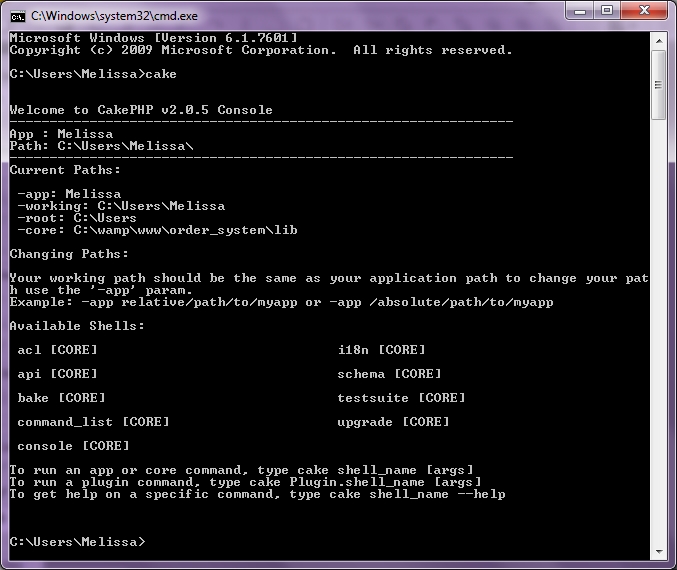Click the 'upgrade [CORE]' shell entry
The image size is (677, 570).
click(393, 422)
